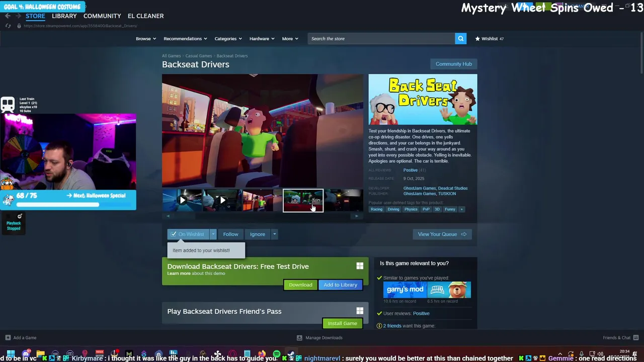Open the Funny tag
The height and width of the screenshot is (362, 644).
(x=450, y=209)
